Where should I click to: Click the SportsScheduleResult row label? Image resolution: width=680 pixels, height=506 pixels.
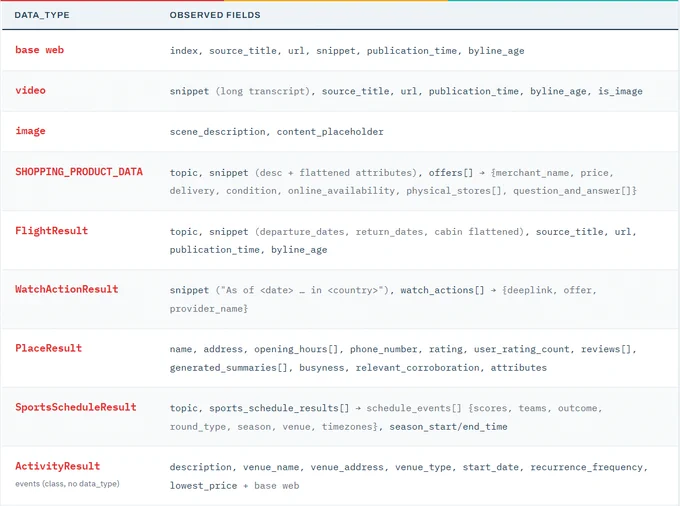(x=76, y=407)
